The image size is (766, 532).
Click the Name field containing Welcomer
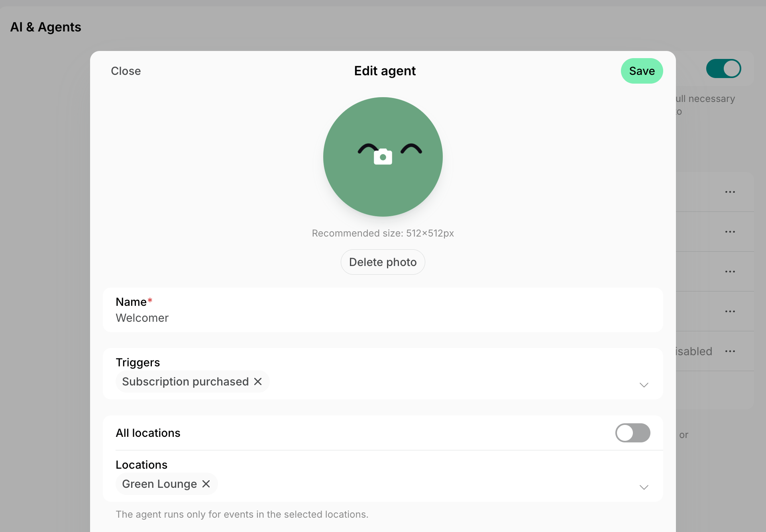[383, 310]
